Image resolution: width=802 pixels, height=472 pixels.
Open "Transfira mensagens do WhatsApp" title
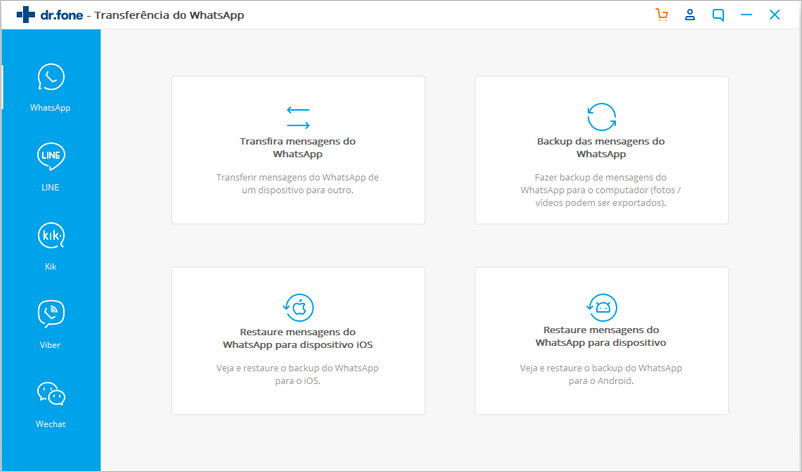pyautogui.click(x=298, y=147)
